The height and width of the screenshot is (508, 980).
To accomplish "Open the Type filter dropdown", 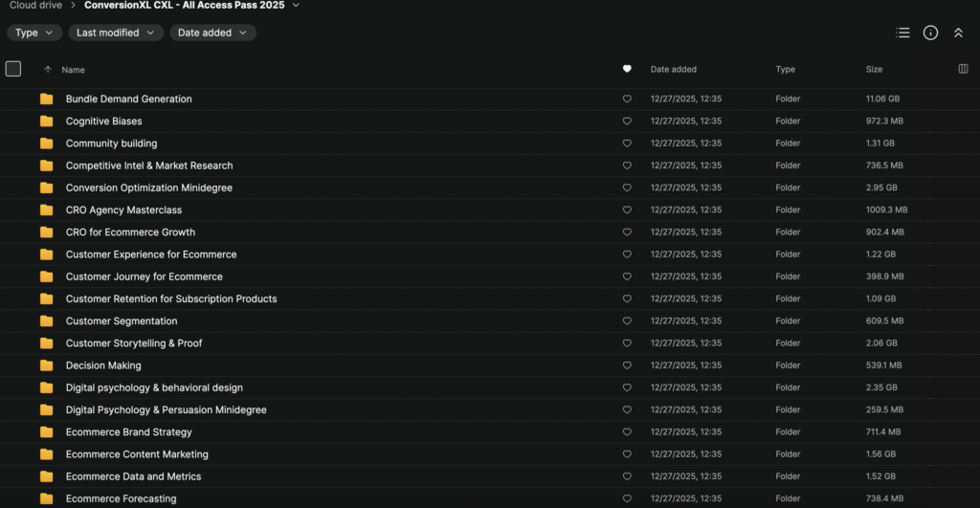I will point(34,33).
